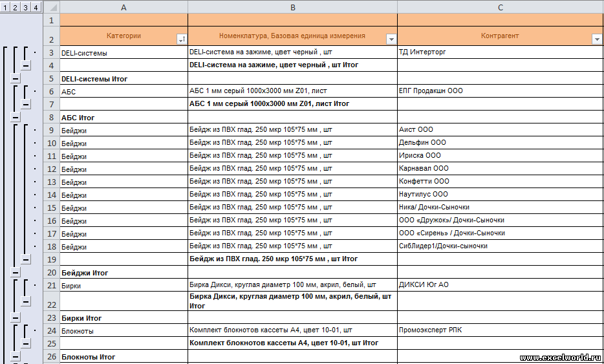
Task: Select cell Дельфин ООО
Action: pyautogui.click(x=501, y=142)
